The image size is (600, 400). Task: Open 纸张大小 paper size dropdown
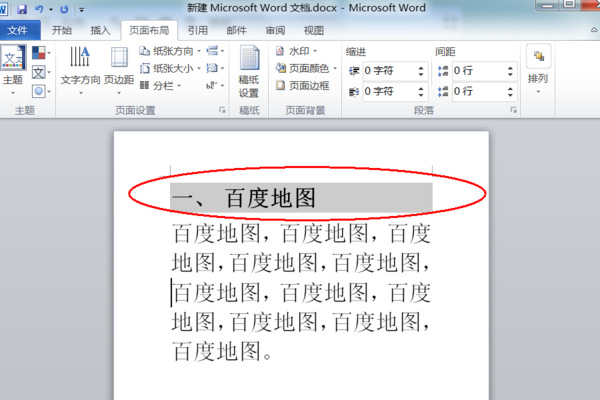pos(170,69)
